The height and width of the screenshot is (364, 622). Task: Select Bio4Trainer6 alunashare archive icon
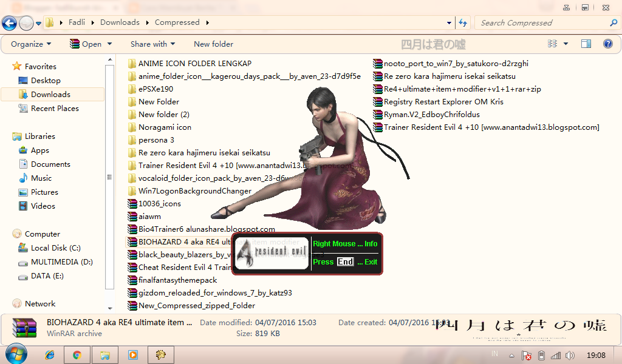click(132, 229)
